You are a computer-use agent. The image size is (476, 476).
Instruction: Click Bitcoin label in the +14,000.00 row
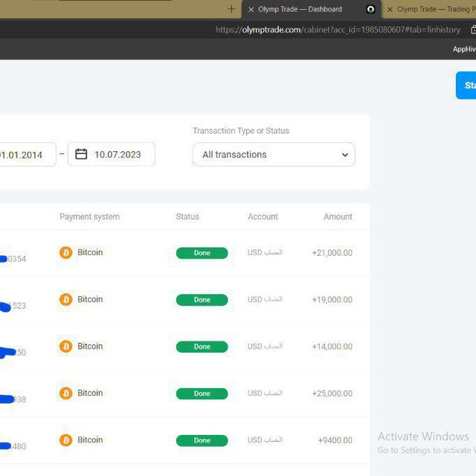click(x=90, y=346)
